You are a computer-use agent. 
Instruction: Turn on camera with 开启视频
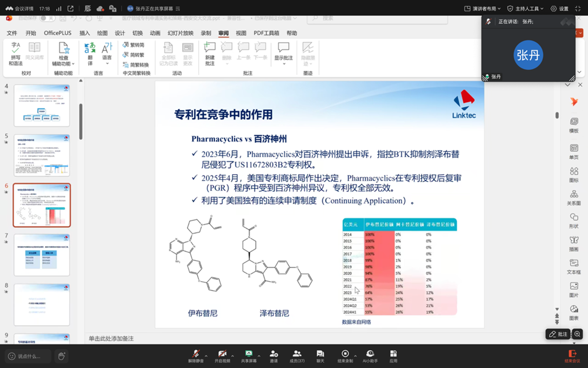[x=222, y=355]
